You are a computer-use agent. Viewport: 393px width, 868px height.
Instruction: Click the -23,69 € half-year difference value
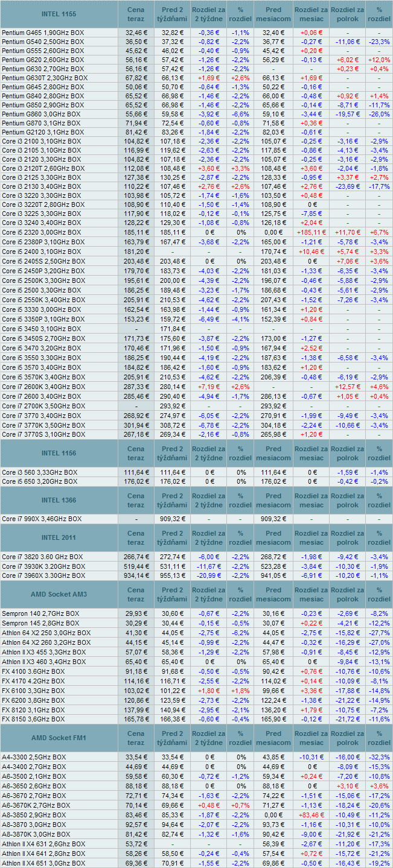pyautogui.click(x=348, y=186)
